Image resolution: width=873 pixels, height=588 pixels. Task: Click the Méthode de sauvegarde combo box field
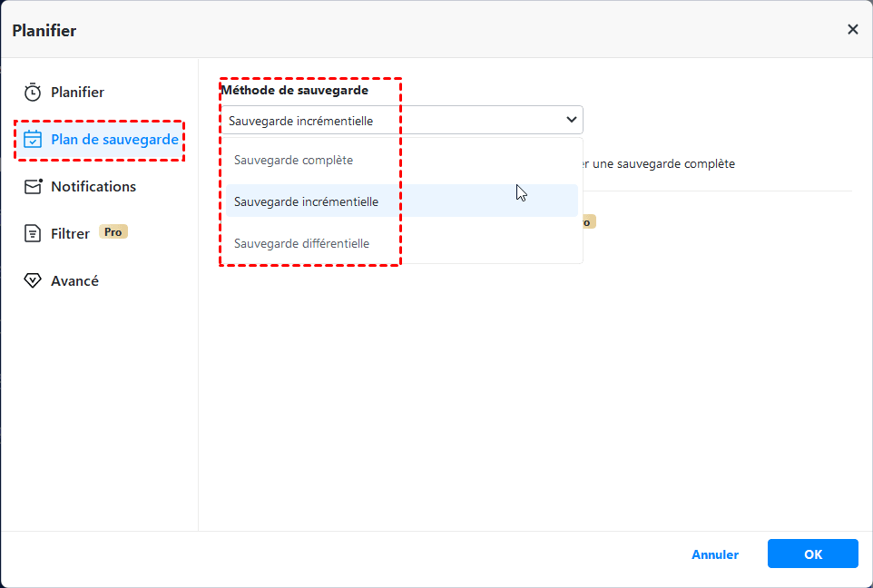click(x=390, y=121)
